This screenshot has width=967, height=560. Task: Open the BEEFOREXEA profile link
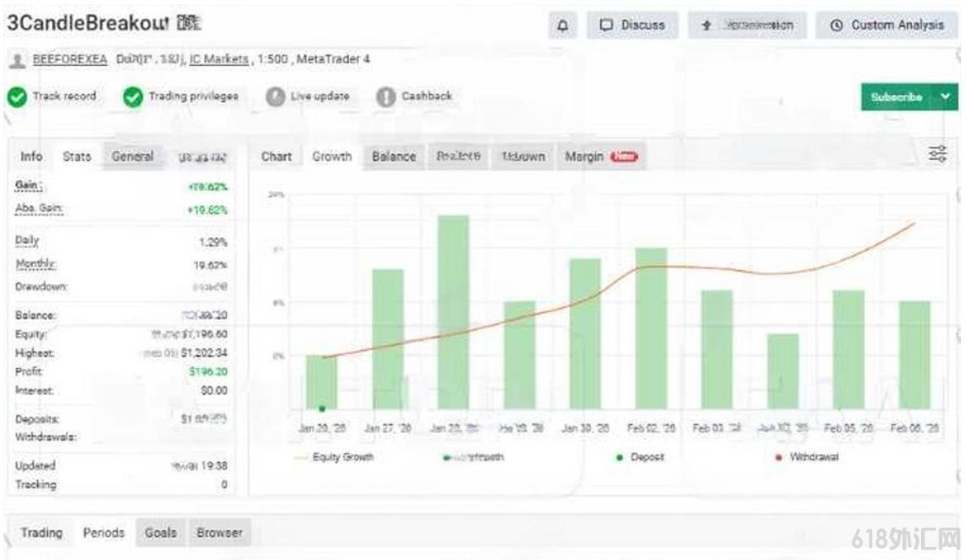click(70, 59)
